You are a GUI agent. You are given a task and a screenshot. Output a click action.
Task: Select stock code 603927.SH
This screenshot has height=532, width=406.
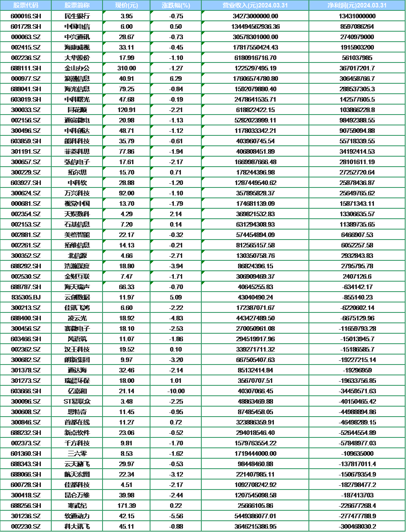[26, 182]
